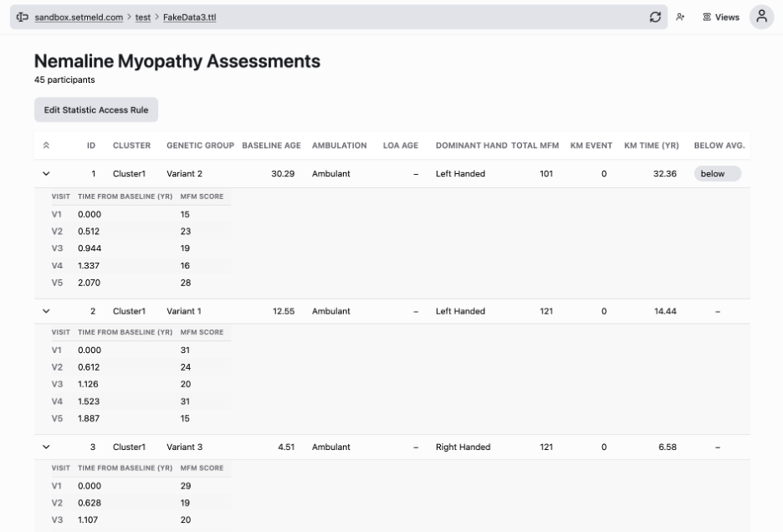Click the BASELINE AGE column header
The width and height of the screenshot is (783, 532).
click(x=271, y=146)
